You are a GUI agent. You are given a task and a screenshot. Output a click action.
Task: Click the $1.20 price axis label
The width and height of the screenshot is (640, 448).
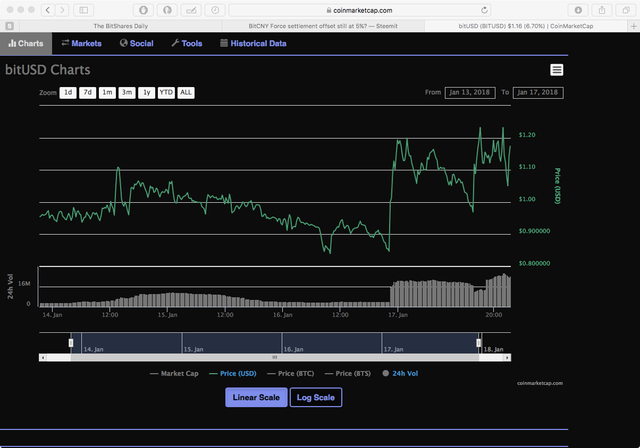pos(527,135)
